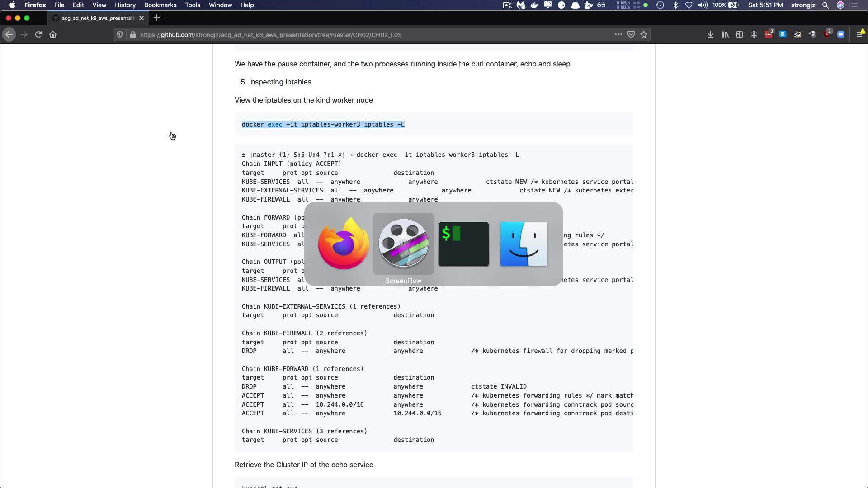Open the Bookmarks menu
The height and width of the screenshot is (488, 868).
[x=160, y=5]
